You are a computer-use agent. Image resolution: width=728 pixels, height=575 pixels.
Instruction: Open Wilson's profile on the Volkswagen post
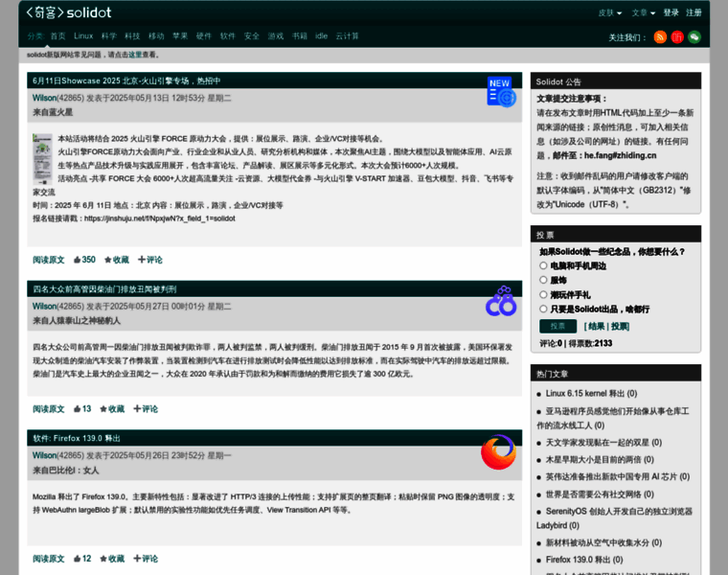coord(45,306)
